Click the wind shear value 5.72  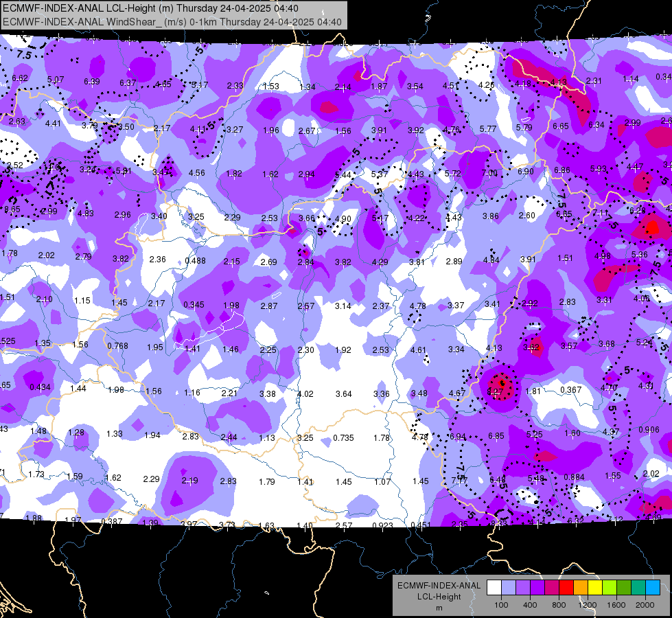[x=453, y=174]
